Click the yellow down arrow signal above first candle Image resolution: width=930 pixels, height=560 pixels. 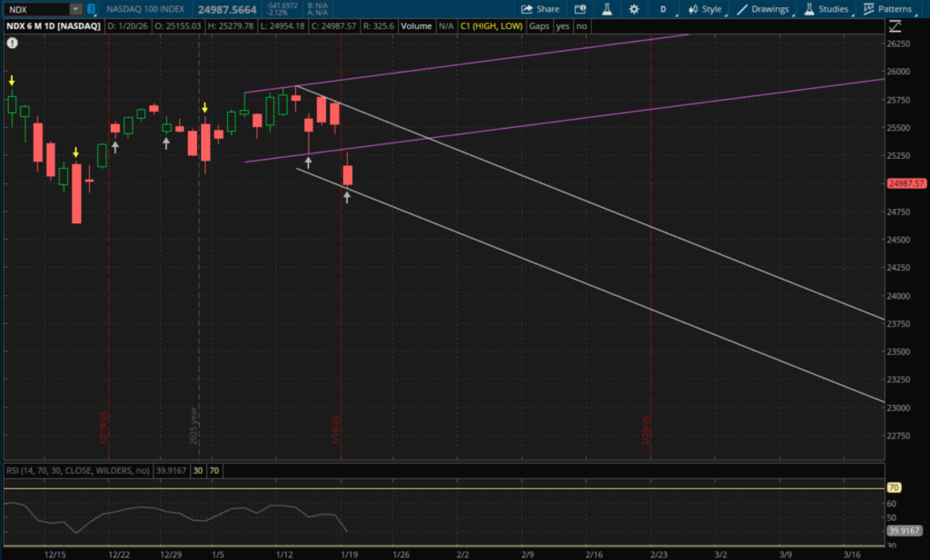(x=12, y=81)
